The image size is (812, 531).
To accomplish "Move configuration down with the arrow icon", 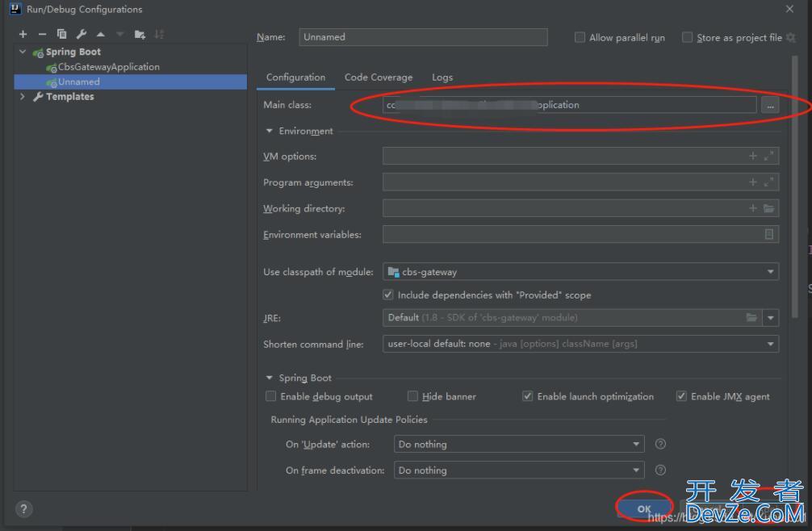I will (120, 34).
